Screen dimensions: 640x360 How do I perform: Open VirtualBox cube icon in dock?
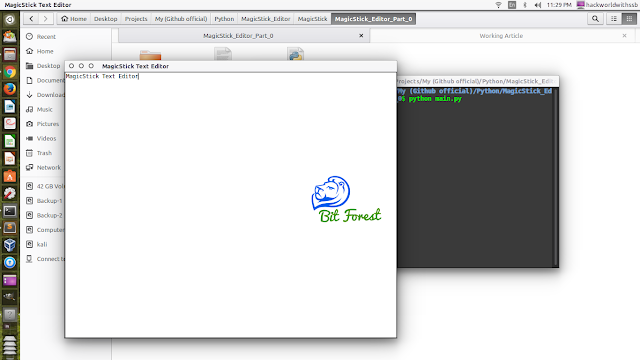(10, 245)
